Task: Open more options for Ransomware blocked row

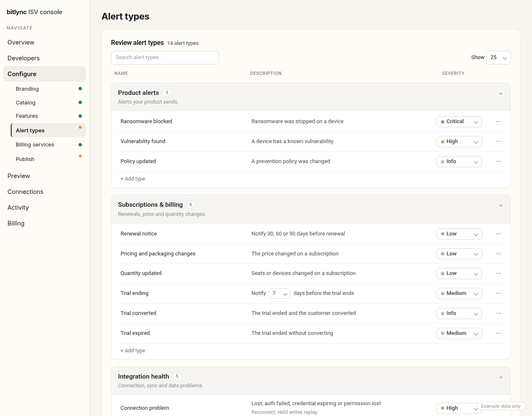Action: pyautogui.click(x=498, y=121)
